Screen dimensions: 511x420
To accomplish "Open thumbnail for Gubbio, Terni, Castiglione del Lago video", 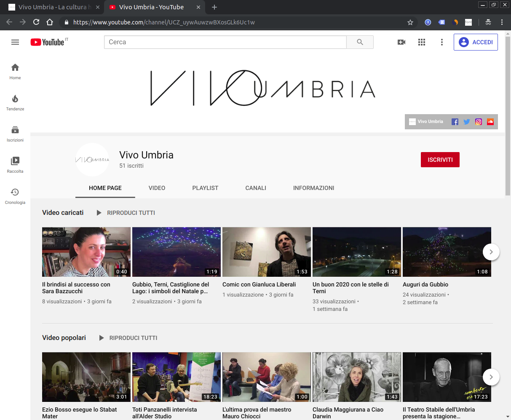I will [x=177, y=252].
